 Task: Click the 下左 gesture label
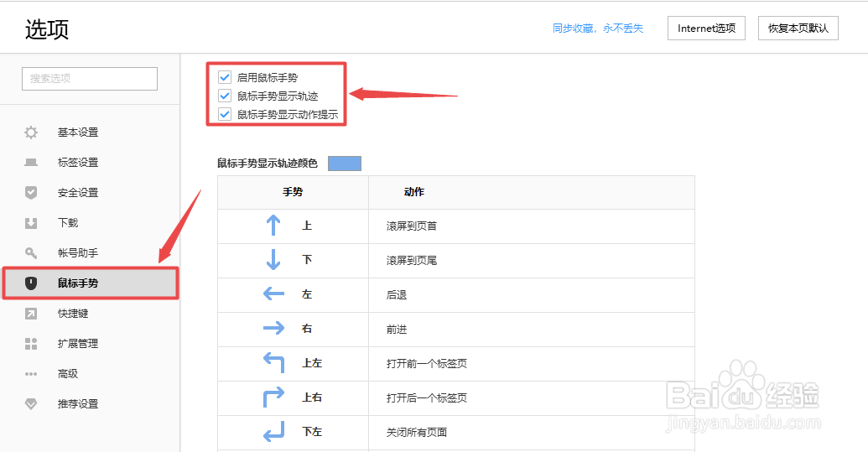click(312, 432)
